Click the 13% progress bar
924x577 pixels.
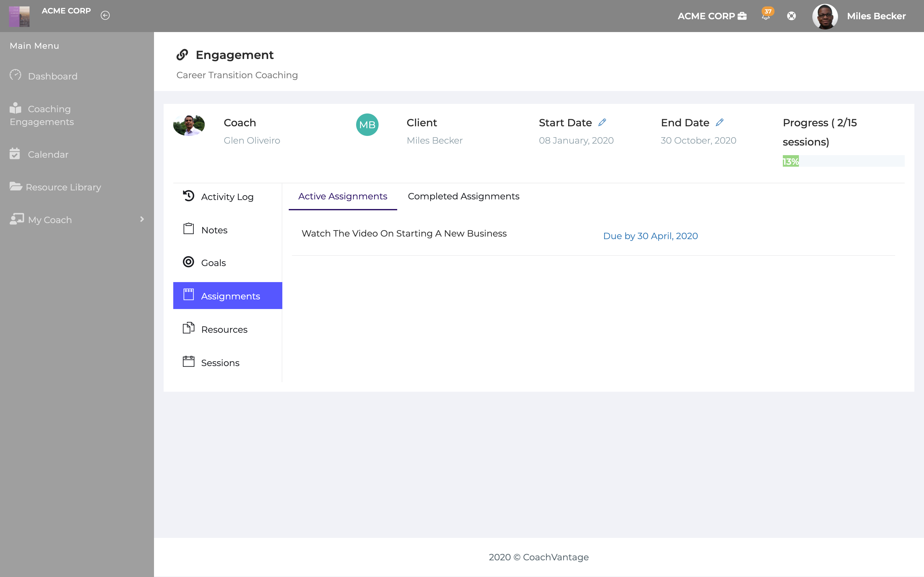(x=843, y=162)
